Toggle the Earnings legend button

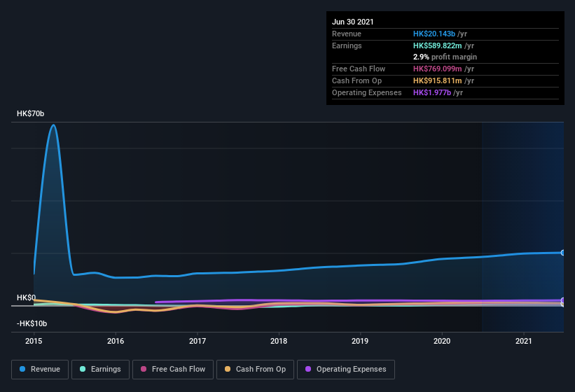(100, 370)
